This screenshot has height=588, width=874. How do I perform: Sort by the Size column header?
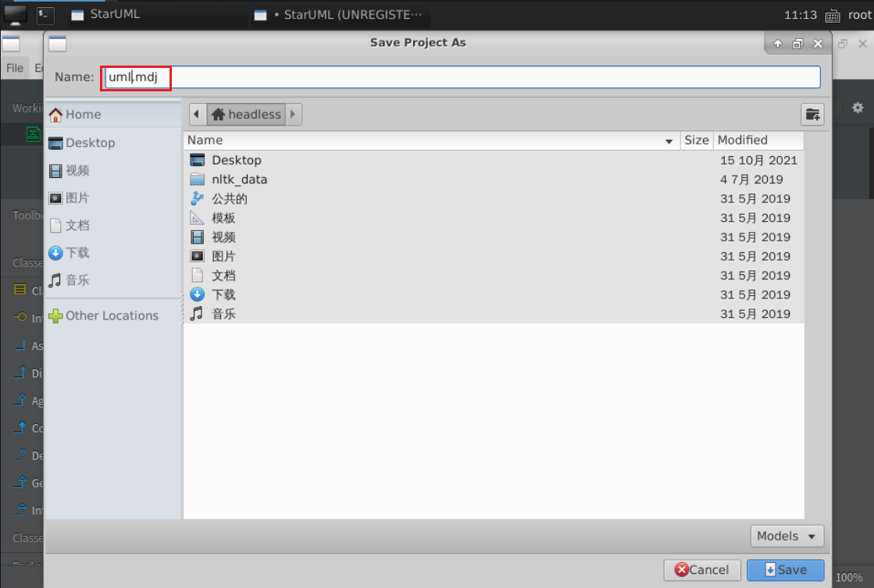pos(696,141)
